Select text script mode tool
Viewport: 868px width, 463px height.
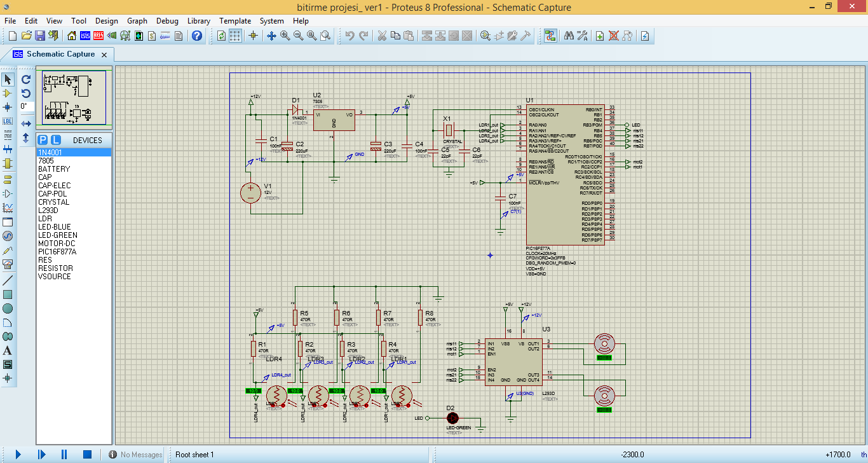(x=8, y=135)
